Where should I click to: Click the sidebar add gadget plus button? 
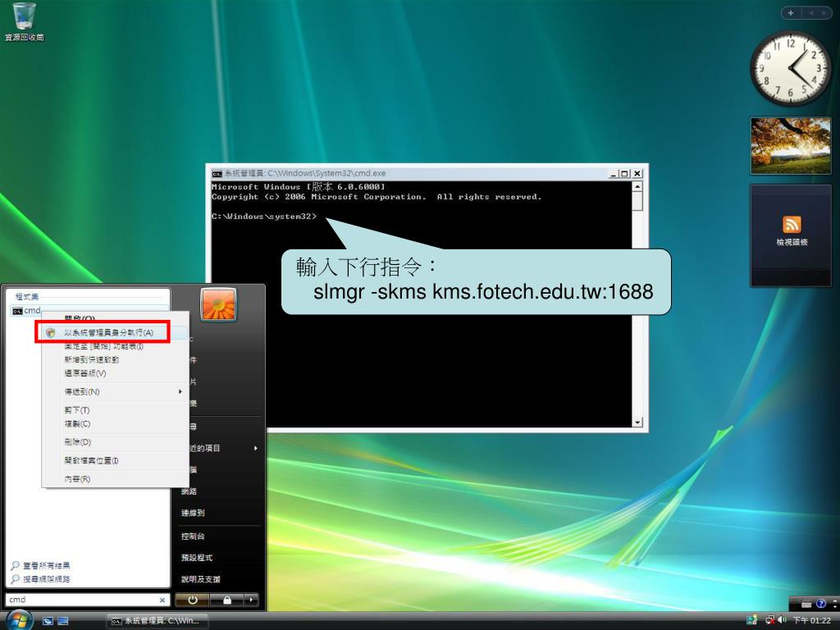pos(791,13)
